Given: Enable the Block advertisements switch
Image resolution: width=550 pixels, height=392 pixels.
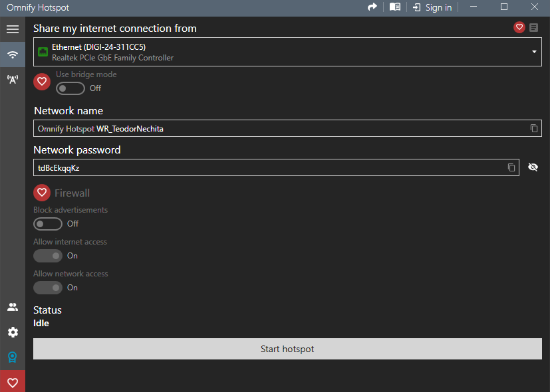Looking at the screenshot, I should click(x=48, y=224).
